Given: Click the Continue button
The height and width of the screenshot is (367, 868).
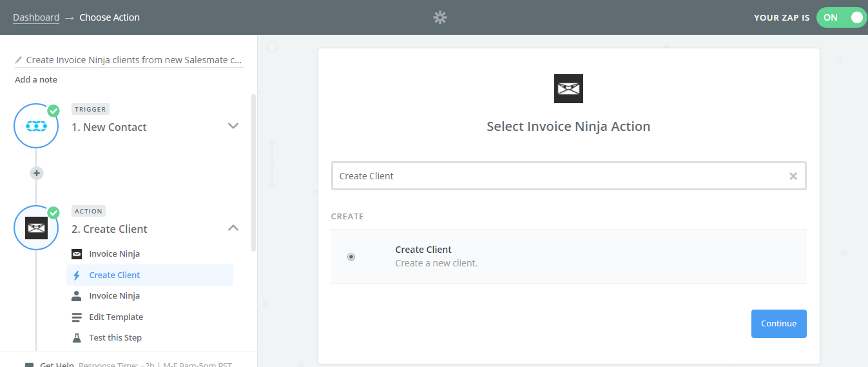Looking at the screenshot, I should (778, 324).
